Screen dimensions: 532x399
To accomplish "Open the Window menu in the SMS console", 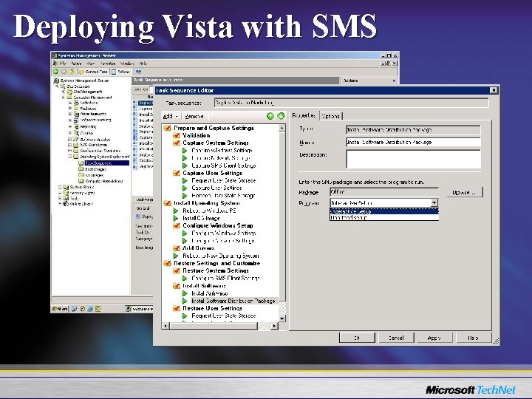I will pos(127,64).
